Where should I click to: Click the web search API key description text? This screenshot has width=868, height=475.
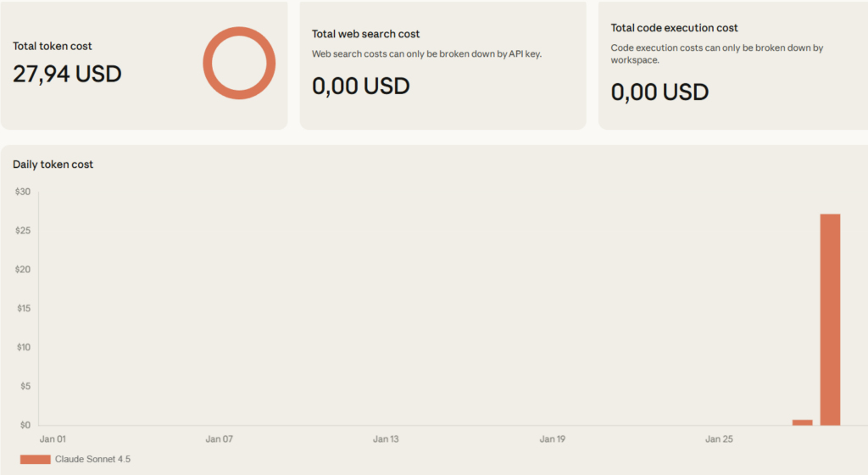[426, 53]
